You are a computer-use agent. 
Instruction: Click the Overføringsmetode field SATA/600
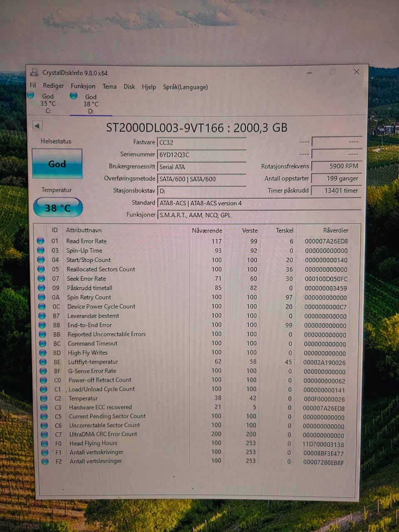(202, 179)
